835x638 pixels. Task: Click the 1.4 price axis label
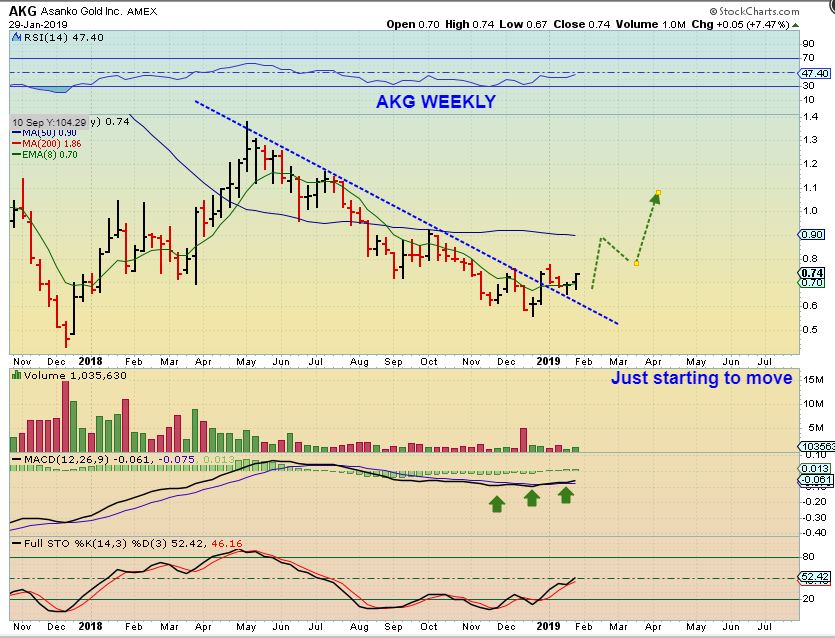pos(810,117)
